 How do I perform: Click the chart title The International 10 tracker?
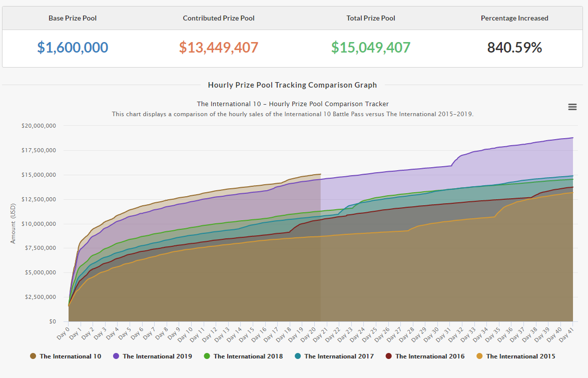(293, 104)
